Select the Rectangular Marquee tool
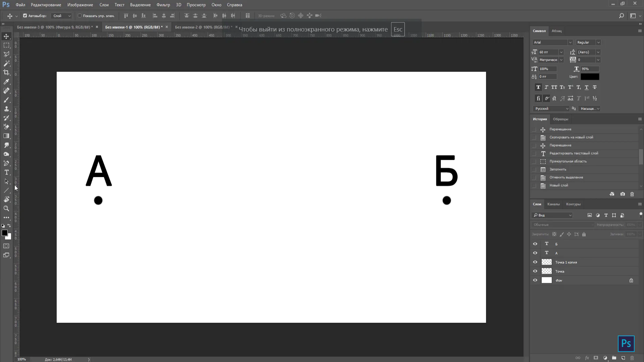644x362 pixels. pos(6,45)
